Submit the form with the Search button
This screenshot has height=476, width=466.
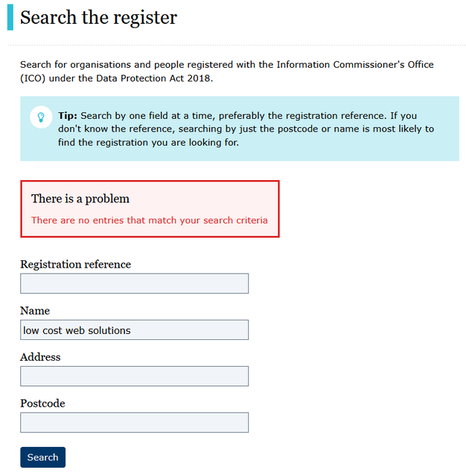pyautogui.click(x=43, y=457)
